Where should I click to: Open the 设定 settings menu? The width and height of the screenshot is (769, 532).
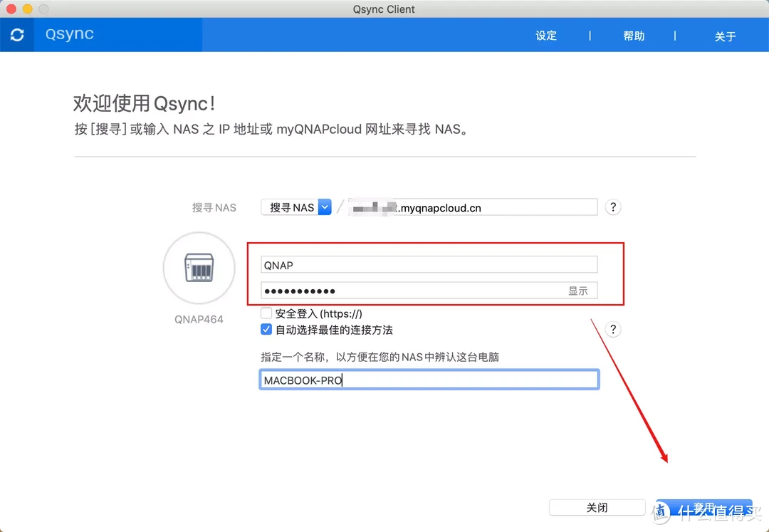(546, 36)
